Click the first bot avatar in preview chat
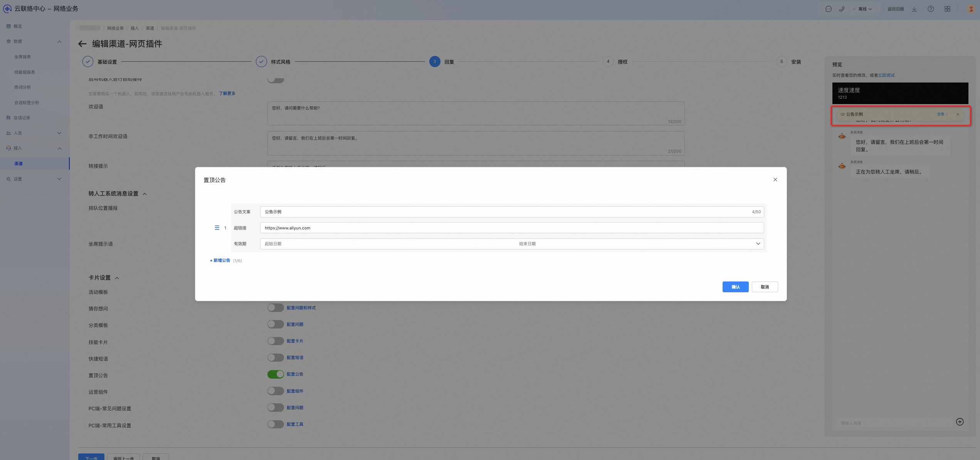This screenshot has width=980, height=460. pyautogui.click(x=842, y=136)
